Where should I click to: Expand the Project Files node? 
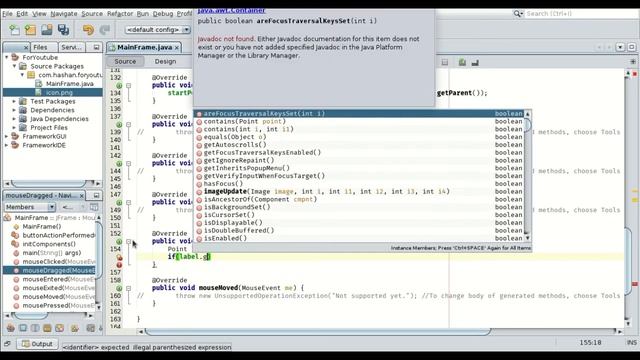click(x=14, y=127)
